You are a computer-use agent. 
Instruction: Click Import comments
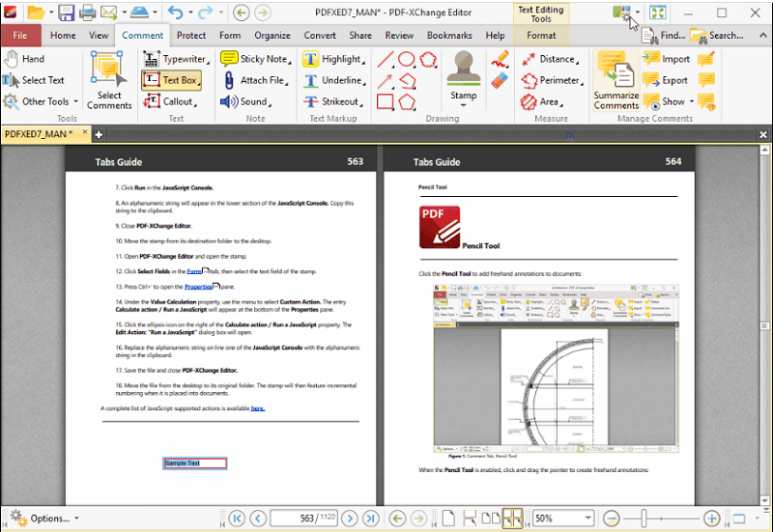tap(667, 59)
